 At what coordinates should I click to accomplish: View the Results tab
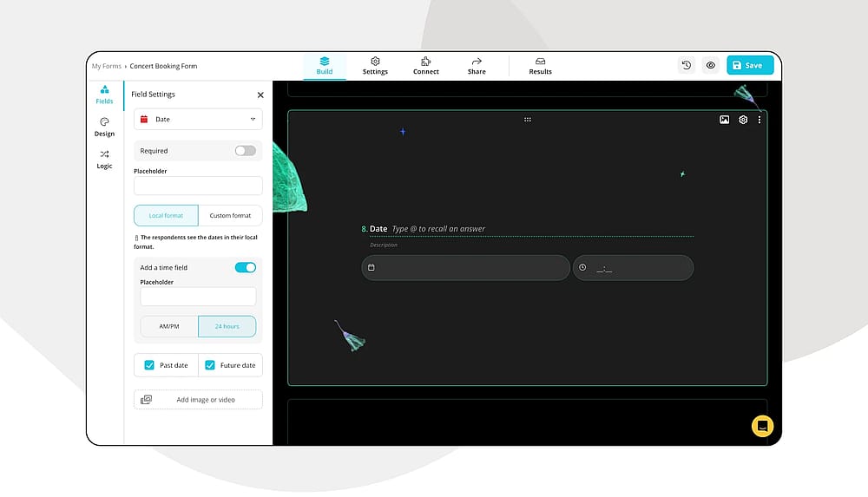point(540,66)
